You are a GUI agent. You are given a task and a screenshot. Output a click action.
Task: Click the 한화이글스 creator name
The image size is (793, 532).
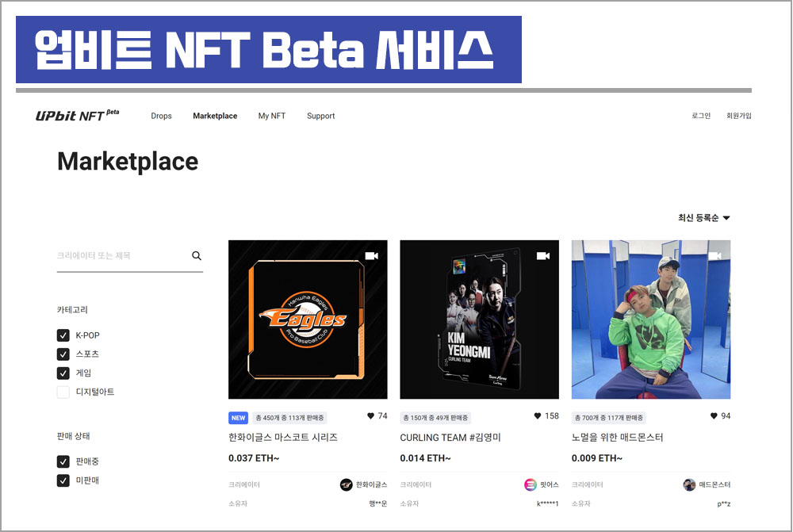(371, 485)
